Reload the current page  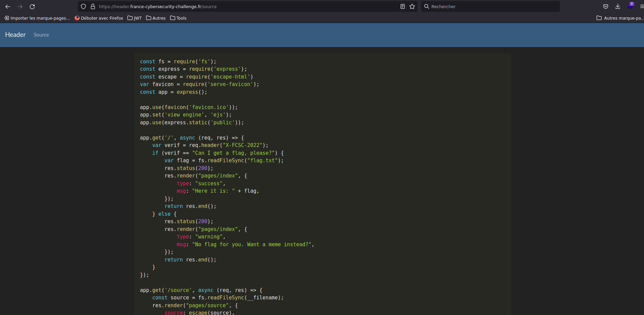pyautogui.click(x=32, y=6)
